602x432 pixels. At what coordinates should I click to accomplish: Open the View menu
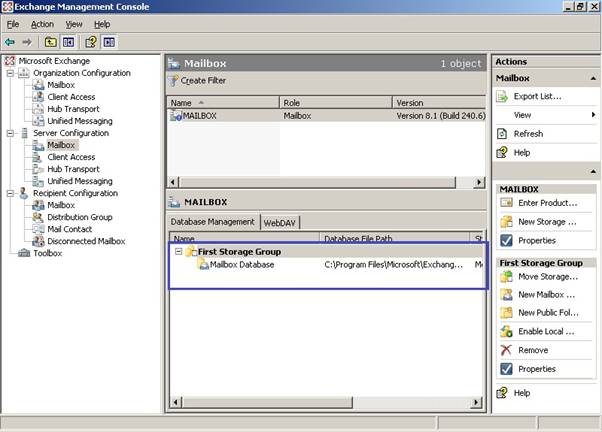click(74, 24)
